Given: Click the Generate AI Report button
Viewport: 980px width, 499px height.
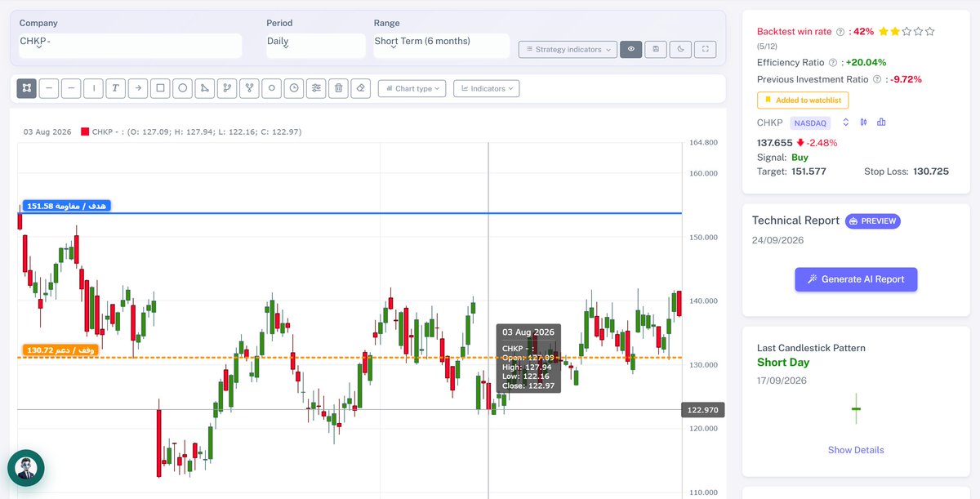Looking at the screenshot, I should (x=856, y=279).
